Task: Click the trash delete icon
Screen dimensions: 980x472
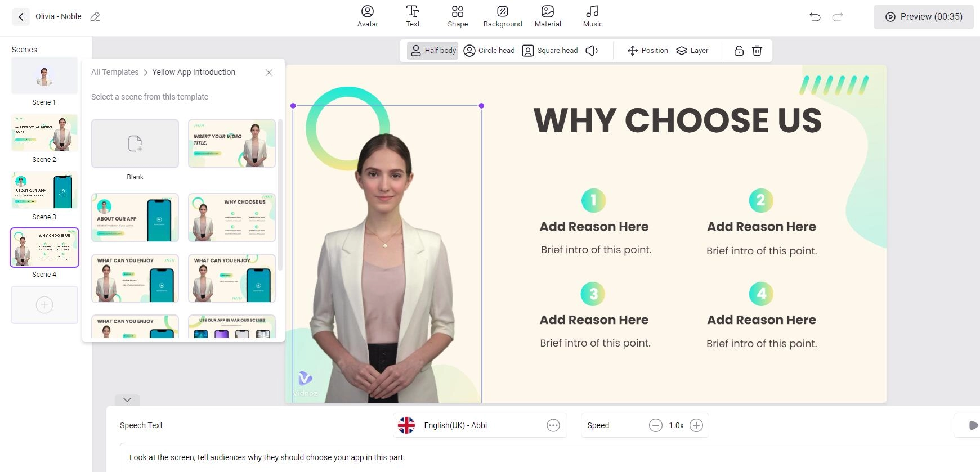Action: [x=757, y=51]
